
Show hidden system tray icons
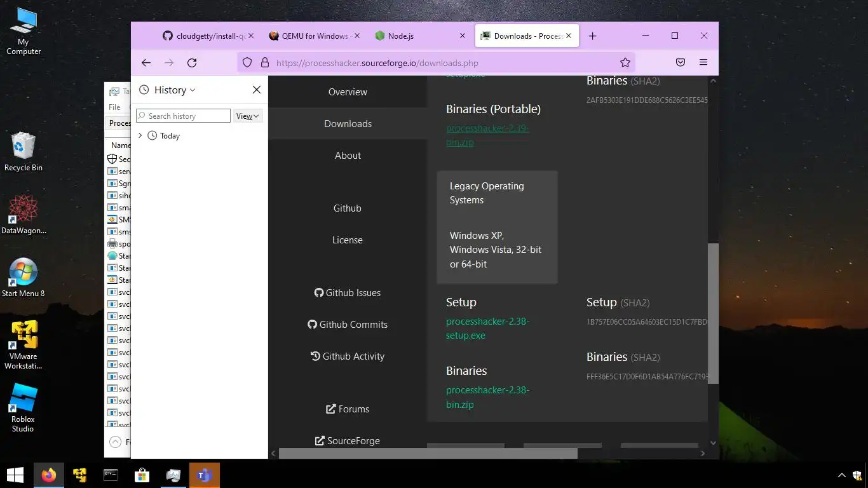point(842,475)
